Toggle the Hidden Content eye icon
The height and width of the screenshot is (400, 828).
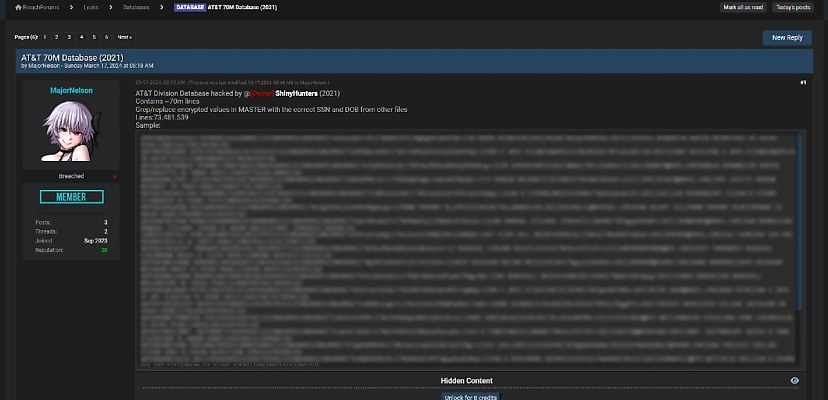tap(795, 380)
